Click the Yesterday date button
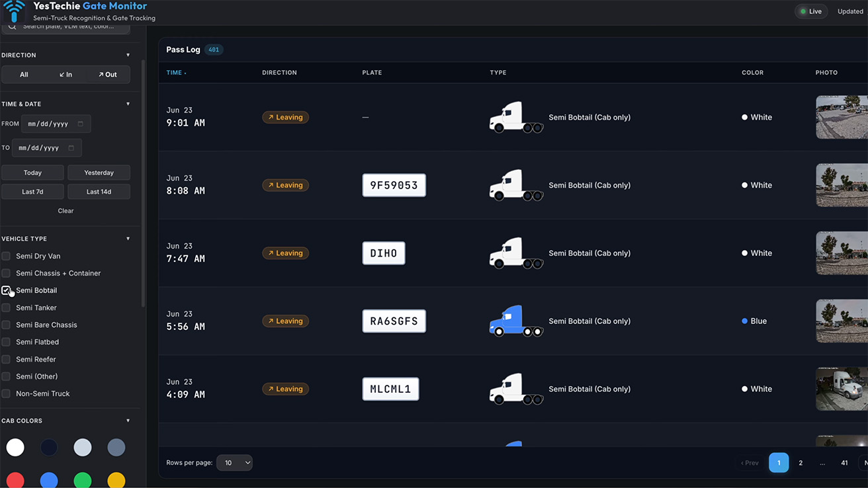This screenshot has height=488, width=868. pos(99,173)
